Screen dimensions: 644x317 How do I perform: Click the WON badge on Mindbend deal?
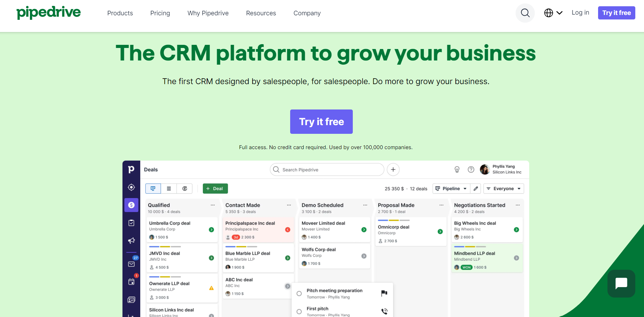click(466, 267)
